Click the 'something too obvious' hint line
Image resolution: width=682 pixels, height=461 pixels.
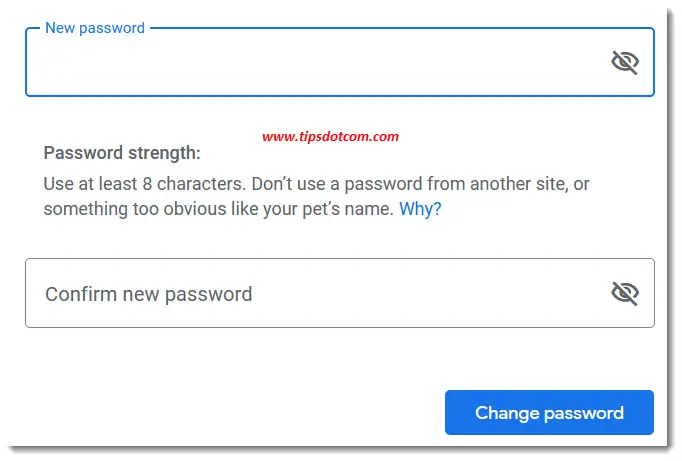coord(219,209)
